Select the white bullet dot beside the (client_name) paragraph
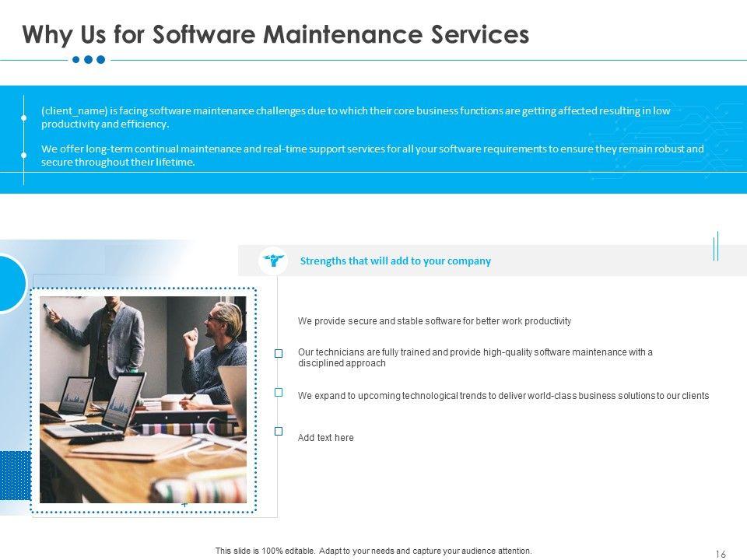Screen dimensions: 747x560 (x=24, y=117)
